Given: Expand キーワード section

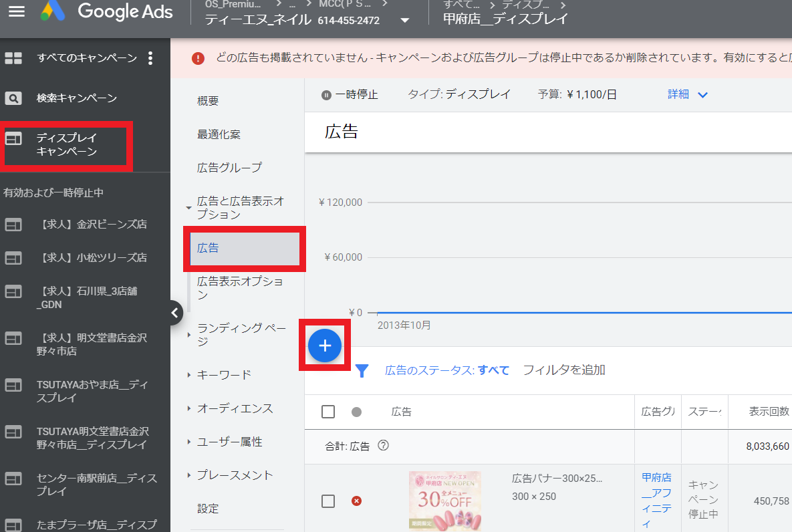Looking at the screenshot, I should 188,375.
